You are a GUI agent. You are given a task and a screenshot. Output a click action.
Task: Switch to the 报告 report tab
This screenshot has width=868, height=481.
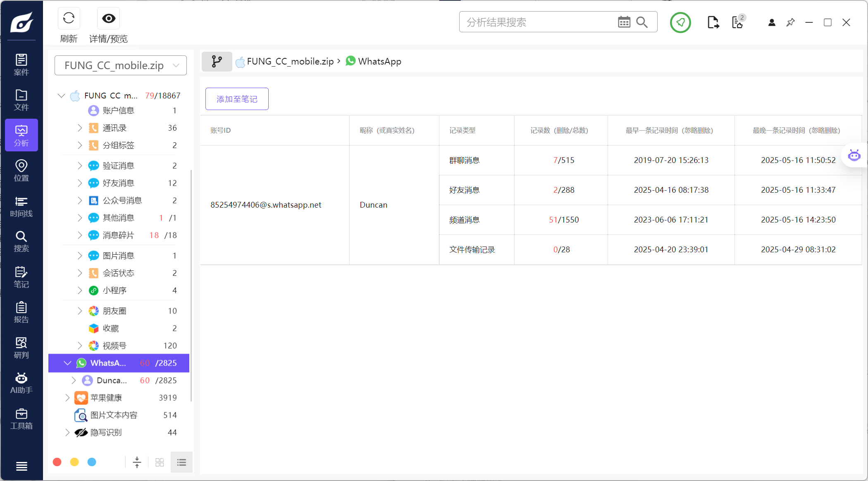pos(21,312)
